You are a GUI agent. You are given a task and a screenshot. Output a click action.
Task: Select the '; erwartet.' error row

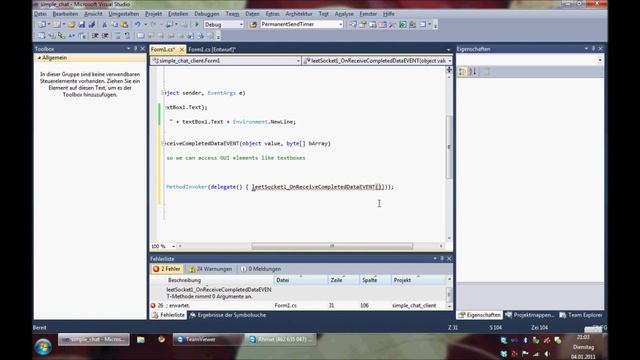(298, 305)
